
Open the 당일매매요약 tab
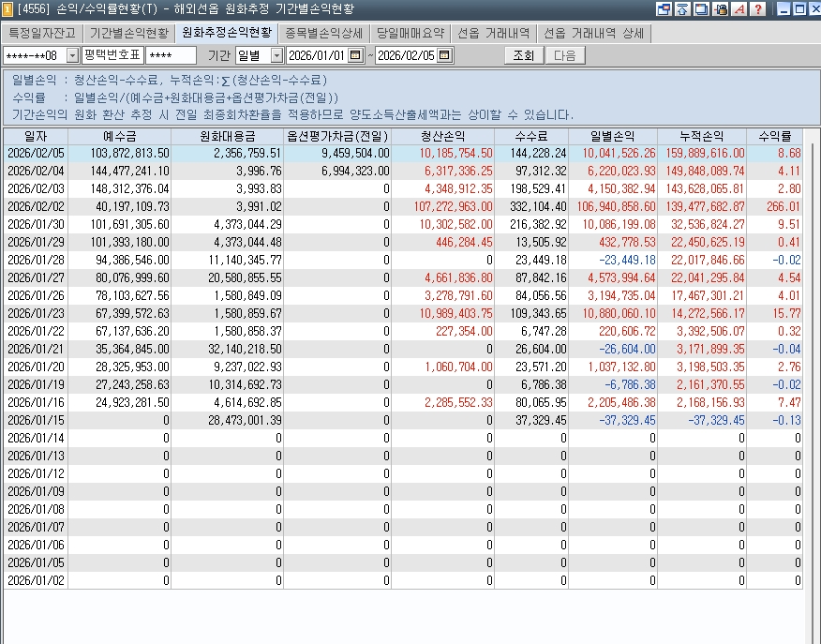click(x=410, y=34)
